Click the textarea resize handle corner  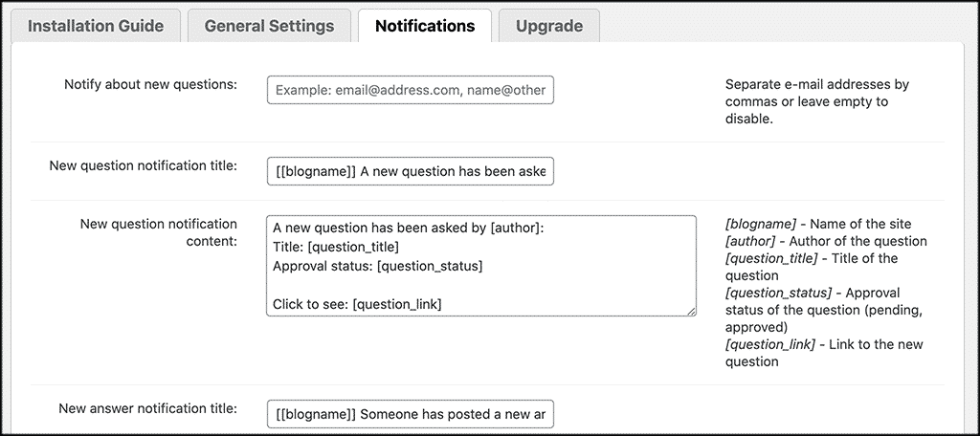pyautogui.click(x=691, y=310)
